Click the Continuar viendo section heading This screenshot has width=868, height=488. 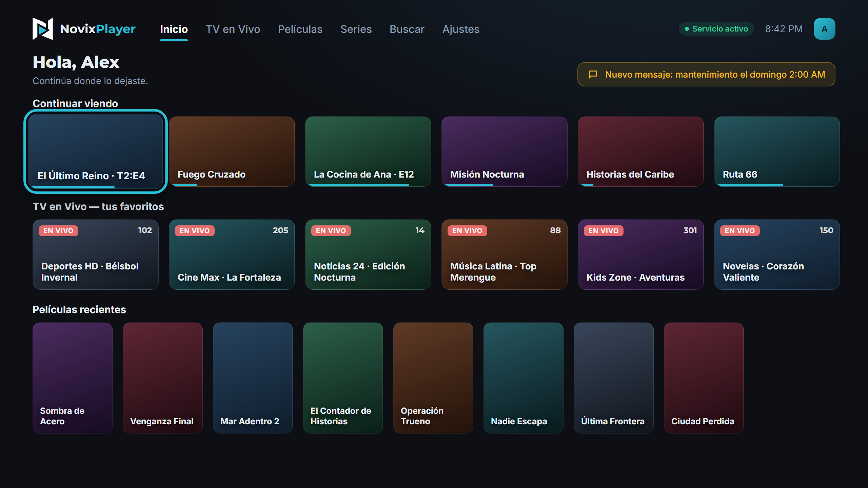click(75, 103)
